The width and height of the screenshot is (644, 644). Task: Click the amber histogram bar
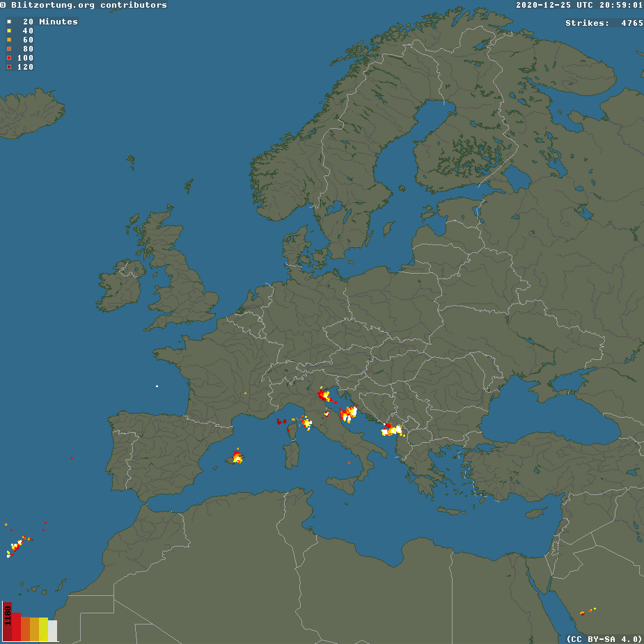34,629
